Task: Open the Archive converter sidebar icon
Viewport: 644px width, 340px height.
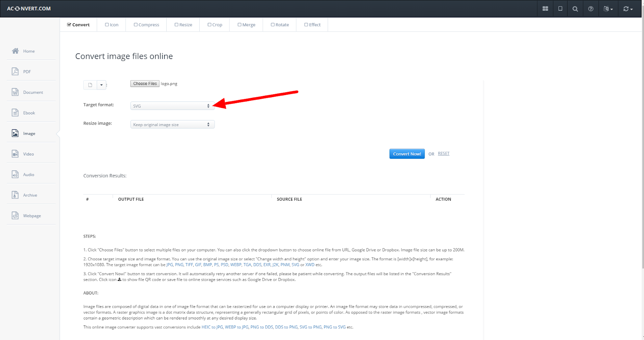Action: point(15,195)
